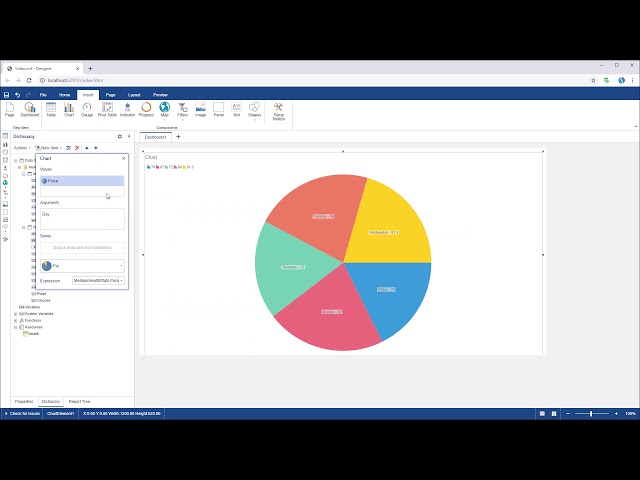Open the Preview tab
The image size is (640, 480).
click(160, 95)
